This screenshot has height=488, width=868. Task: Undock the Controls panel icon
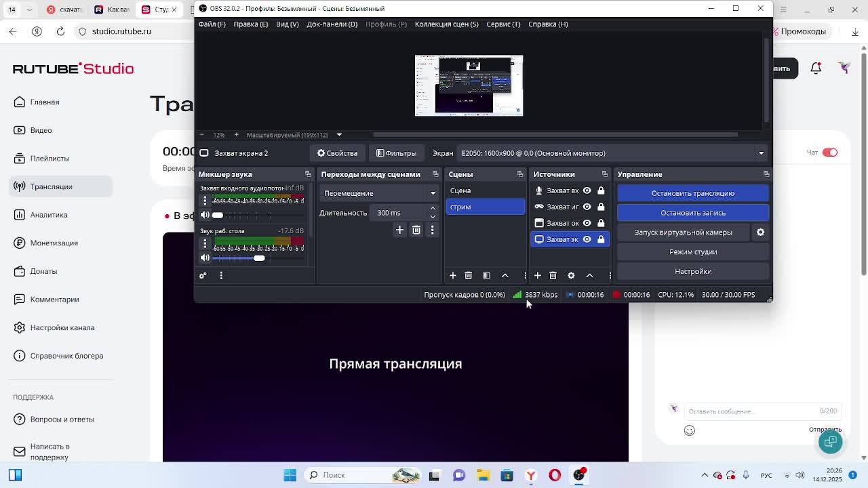766,174
